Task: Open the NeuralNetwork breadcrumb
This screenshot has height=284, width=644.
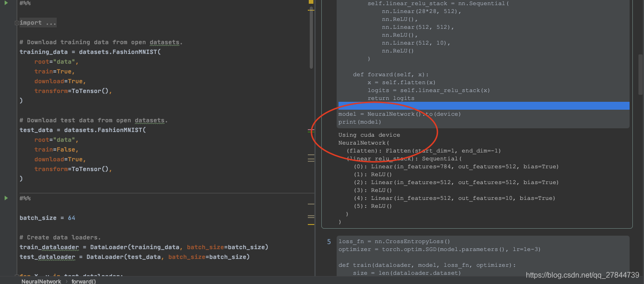Action: coord(41,281)
